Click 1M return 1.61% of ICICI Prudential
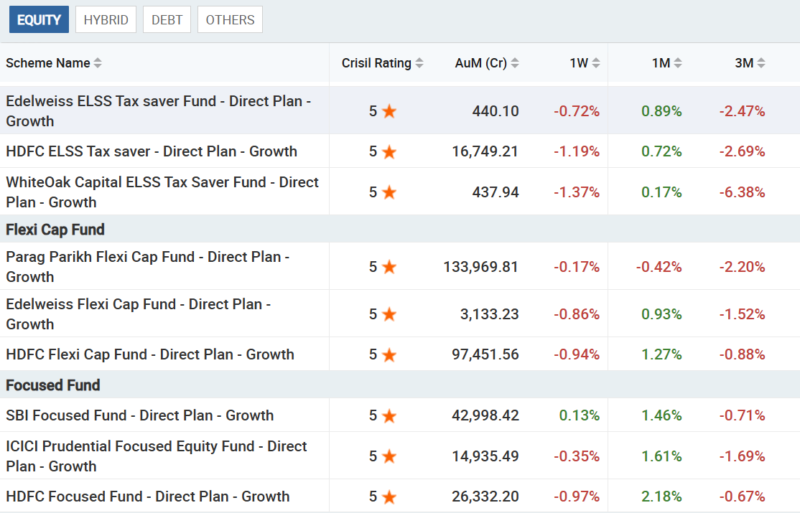Viewport: 800px width, 513px height. pyautogui.click(x=661, y=456)
